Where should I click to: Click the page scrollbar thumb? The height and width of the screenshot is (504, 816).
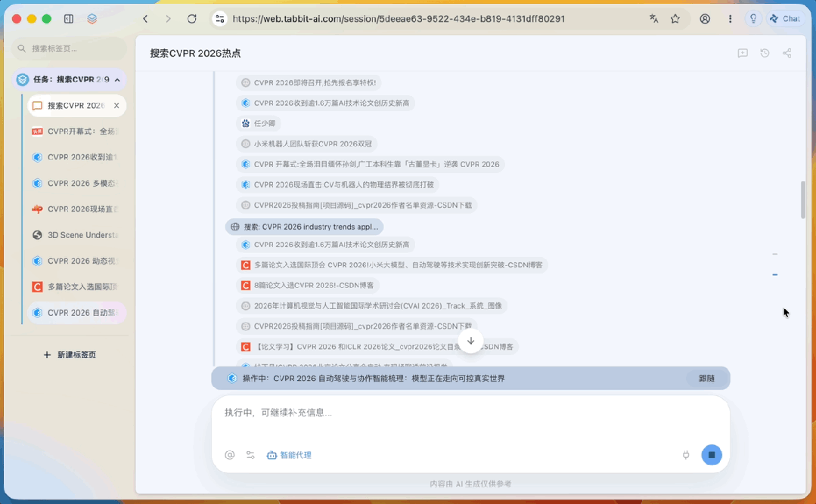click(x=803, y=200)
